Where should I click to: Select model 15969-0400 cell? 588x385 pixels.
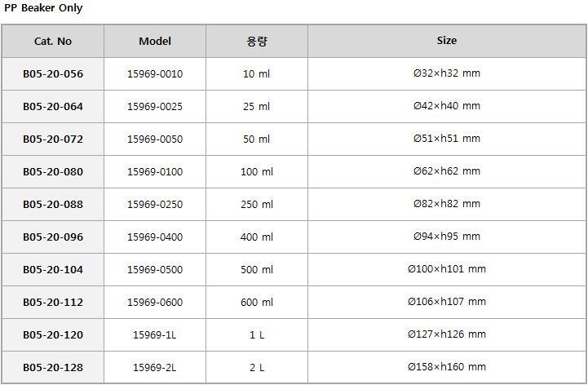coord(155,237)
